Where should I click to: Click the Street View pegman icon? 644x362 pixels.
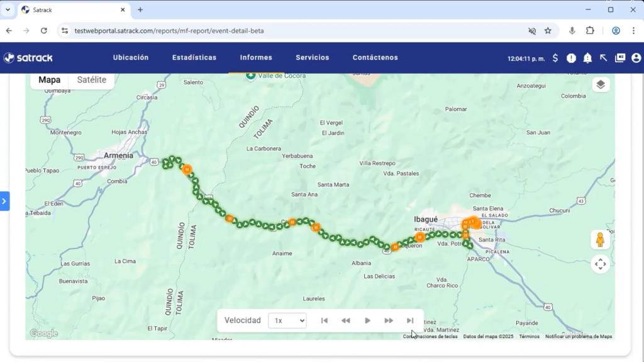(x=600, y=240)
